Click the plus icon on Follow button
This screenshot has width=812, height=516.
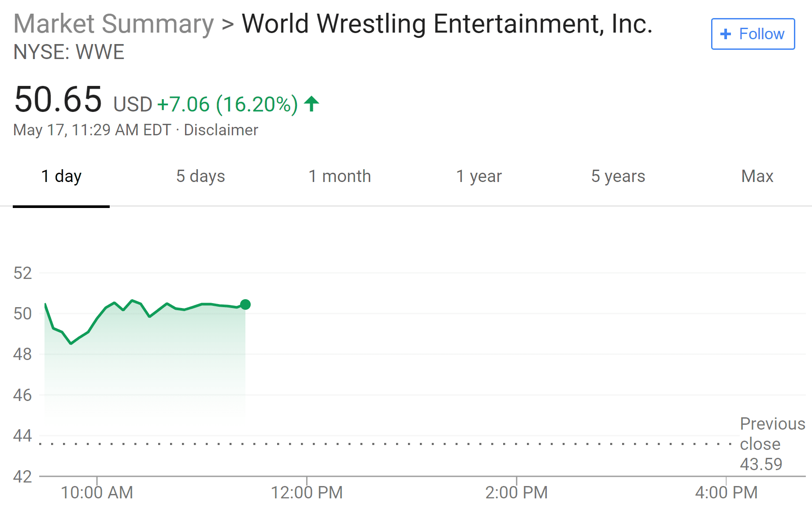(x=725, y=34)
